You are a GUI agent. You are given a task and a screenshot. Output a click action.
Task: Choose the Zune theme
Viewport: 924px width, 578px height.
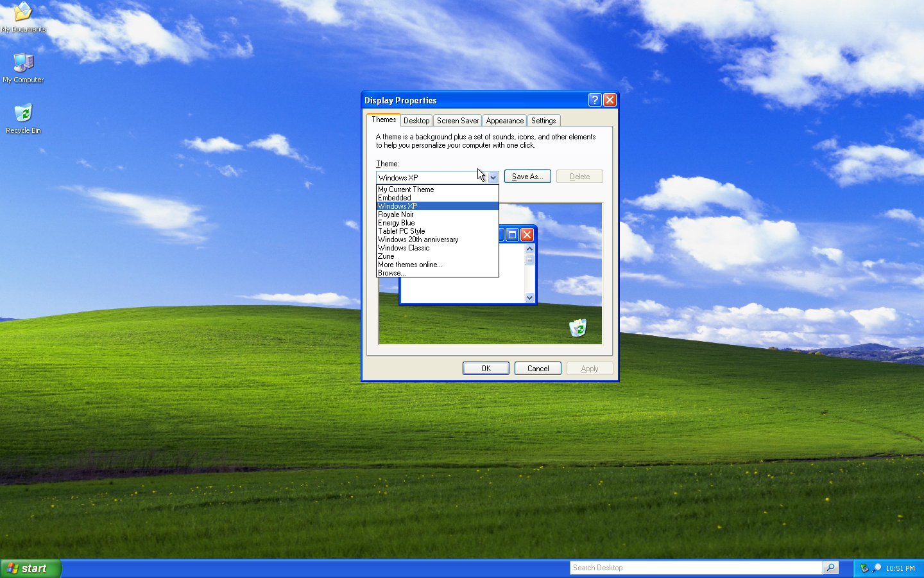437,256
